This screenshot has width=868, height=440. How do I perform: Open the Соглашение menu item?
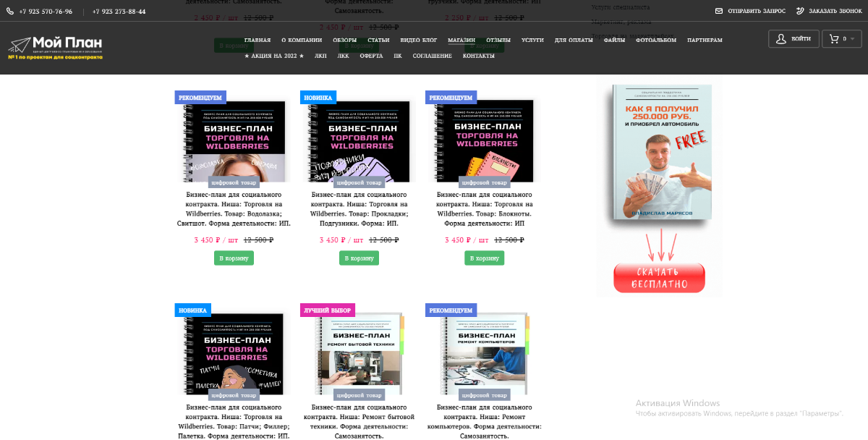pos(433,56)
